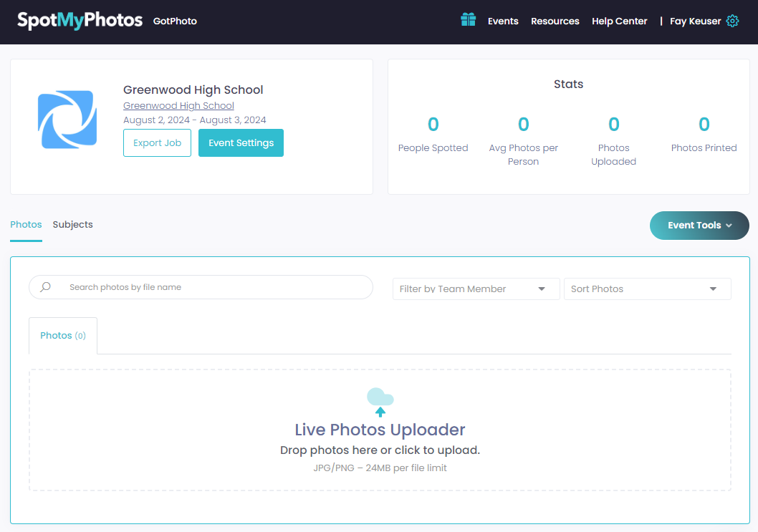Click the Greenwood High School event logo
Screen dimensions: 758x532
click(67, 120)
